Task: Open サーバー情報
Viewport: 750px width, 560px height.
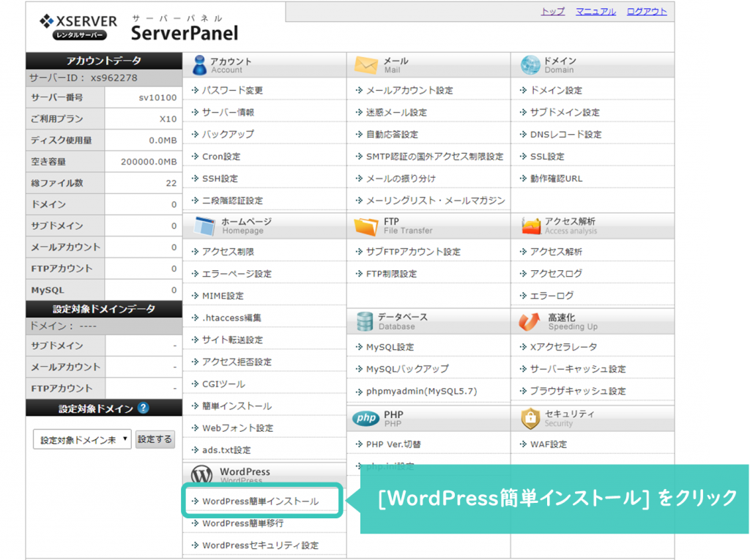Action: tap(228, 112)
